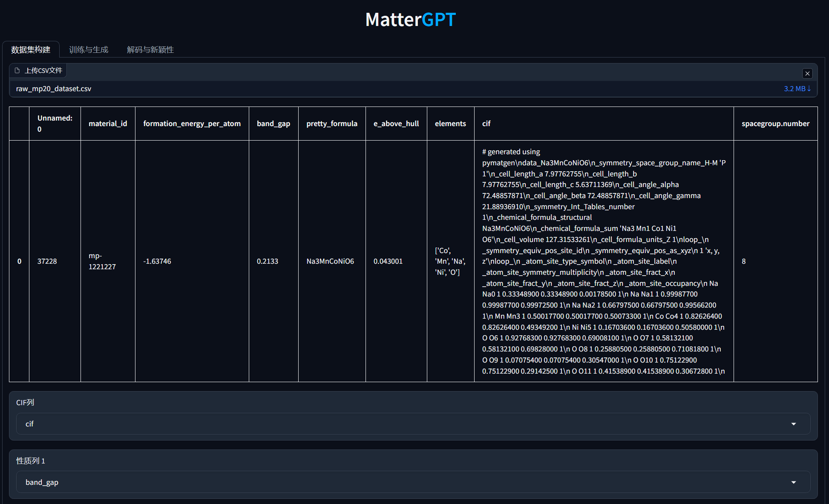Click the e_above_hull column header
This screenshot has width=829, height=504.
point(396,124)
